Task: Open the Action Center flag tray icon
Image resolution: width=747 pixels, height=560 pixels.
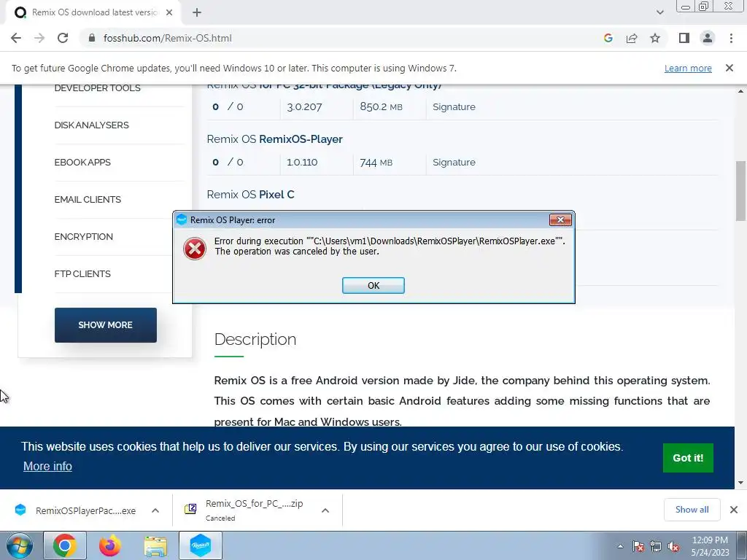Action: 638,546
